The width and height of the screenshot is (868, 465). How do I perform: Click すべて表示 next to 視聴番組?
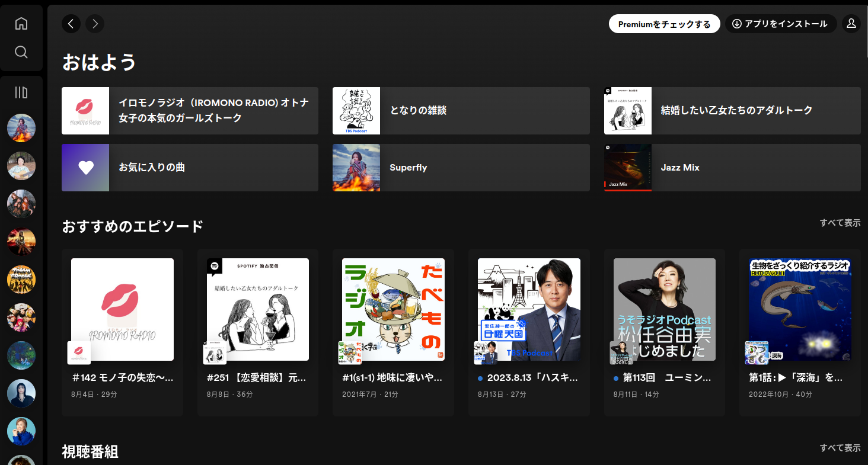pos(840,448)
